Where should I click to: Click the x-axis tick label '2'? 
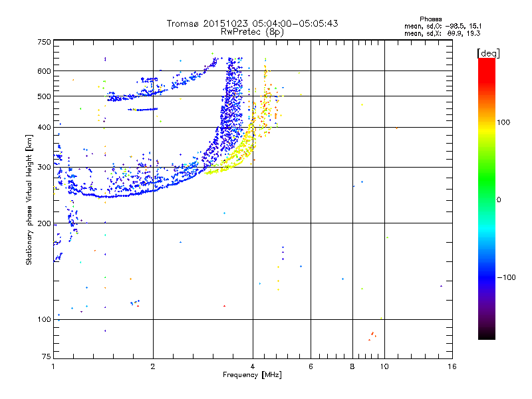click(153, 366)
